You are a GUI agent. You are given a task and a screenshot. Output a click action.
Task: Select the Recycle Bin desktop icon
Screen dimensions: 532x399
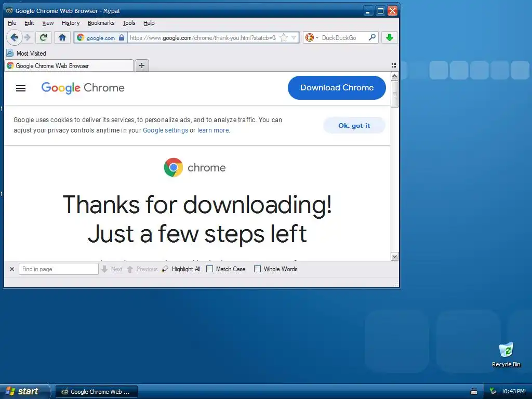pos(506,354)
